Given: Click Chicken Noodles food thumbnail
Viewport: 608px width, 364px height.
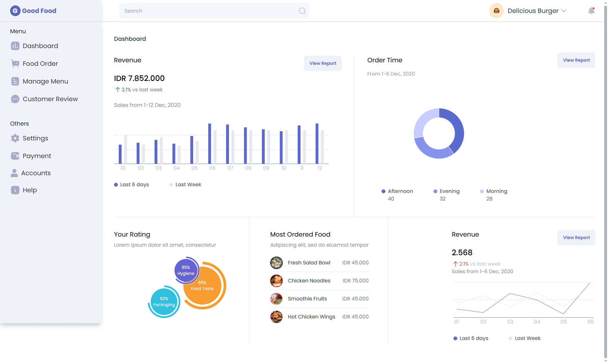Looking at the screenshot, I should click(x=276, y=281).
